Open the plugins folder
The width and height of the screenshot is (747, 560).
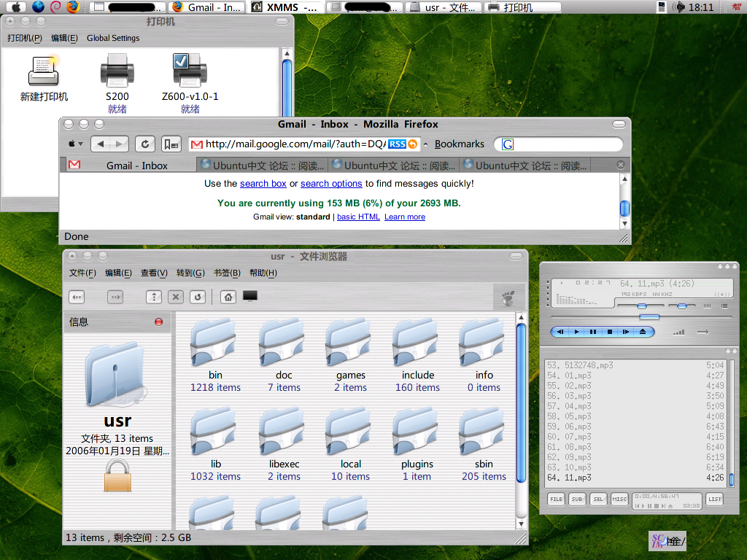pos(417,432)
